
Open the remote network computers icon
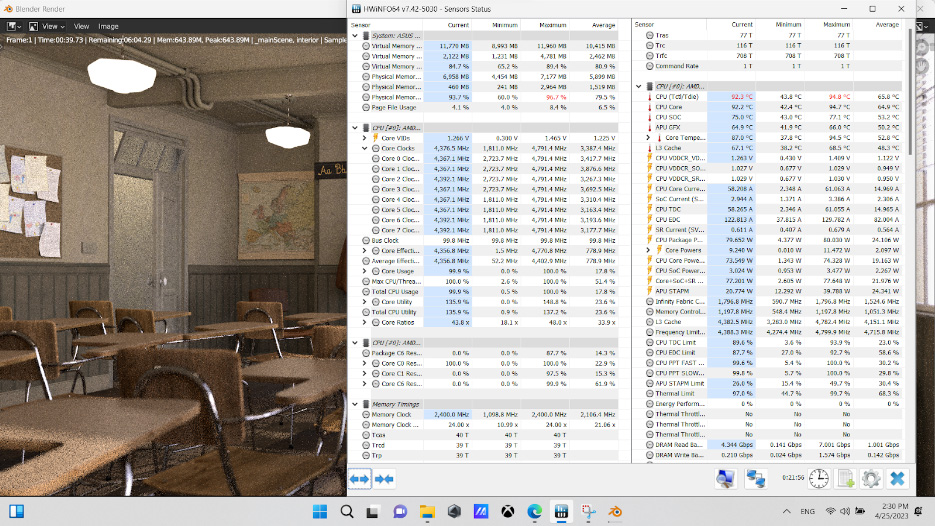(x=756, y=479)
